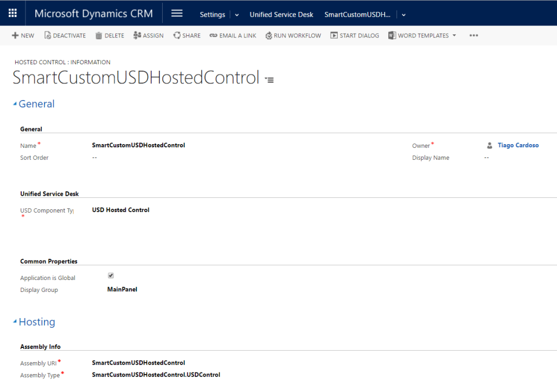Viewport: 557px width, 392px height.
Task: Click the Display Group field MainPanel
Action: coord(122,289)
